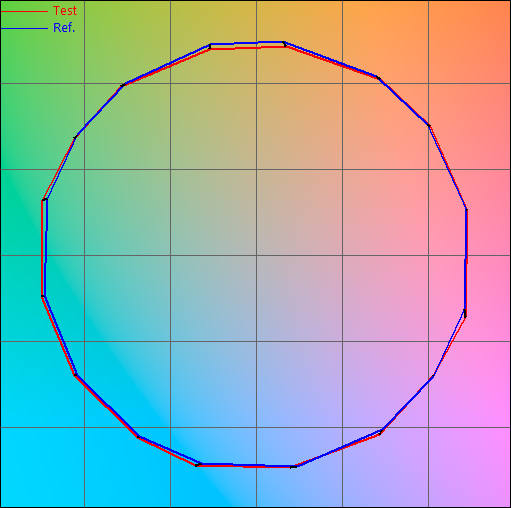511x508 pixels.
Task: Select the vertex at the bottom edge's right end
Action: click(293, 467)
